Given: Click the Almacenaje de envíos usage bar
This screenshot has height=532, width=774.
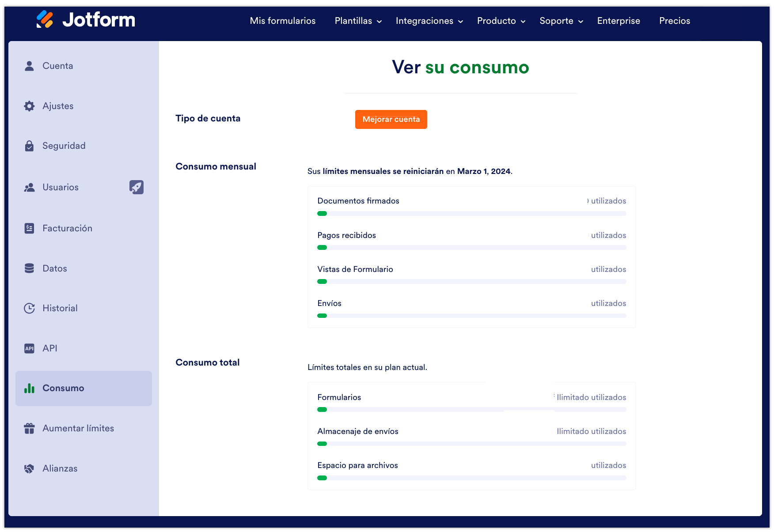Looking at the screenshot, I should coord(472,444).
